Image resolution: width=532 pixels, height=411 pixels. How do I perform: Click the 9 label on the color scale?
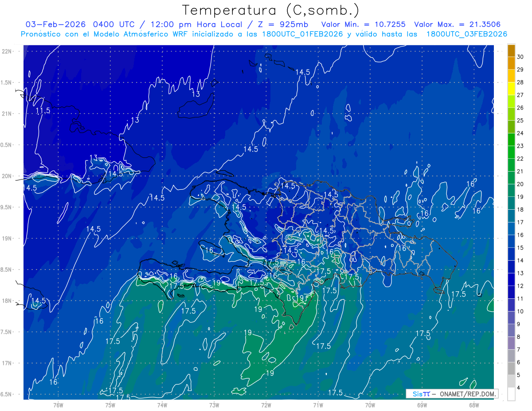click(519, 324)
